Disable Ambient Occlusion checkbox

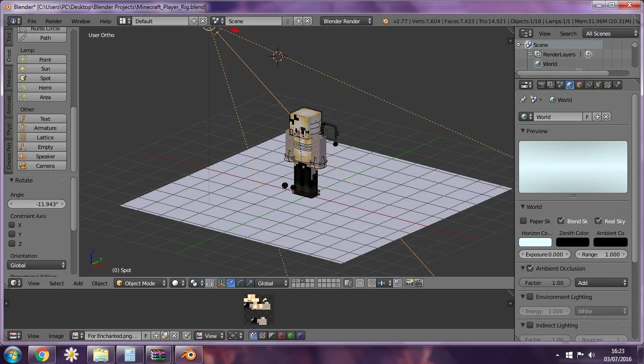click(x=530, y=268)
